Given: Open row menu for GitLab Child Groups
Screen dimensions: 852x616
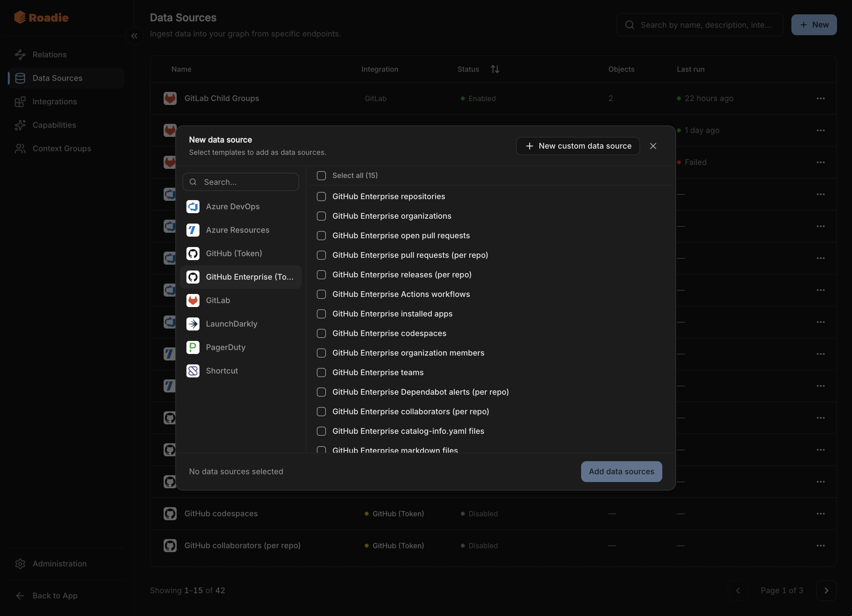Looking at the screenshot, I should click(820, 98).
